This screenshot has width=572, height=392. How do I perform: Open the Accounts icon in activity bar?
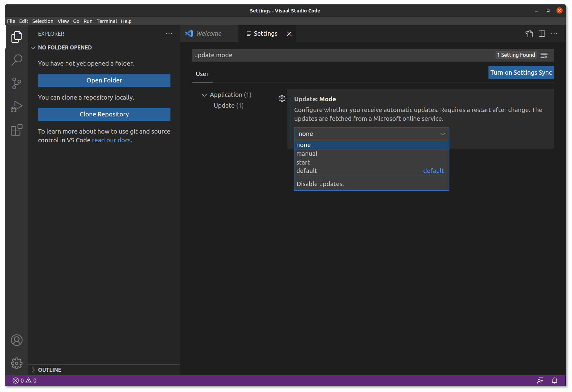click(x=17, y=340)
